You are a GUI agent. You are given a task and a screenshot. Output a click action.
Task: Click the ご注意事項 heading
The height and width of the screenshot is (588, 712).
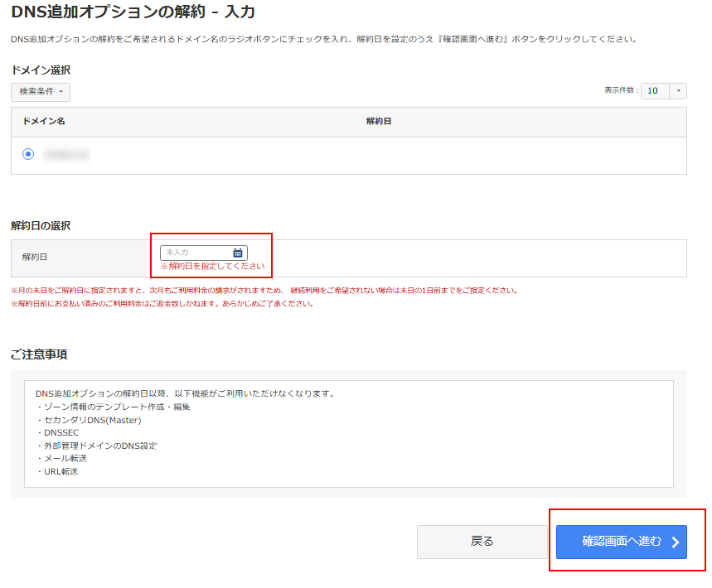(39, 354)
